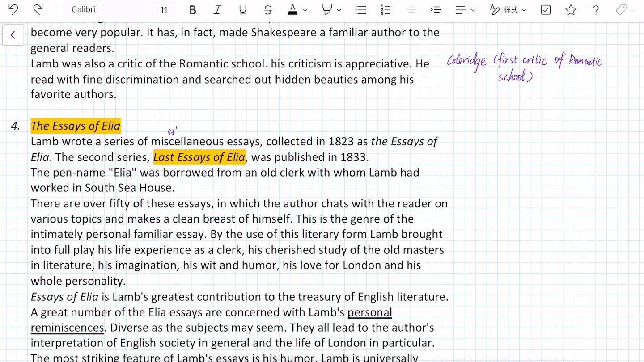Increase the paragraph indent

coord(436,10)
